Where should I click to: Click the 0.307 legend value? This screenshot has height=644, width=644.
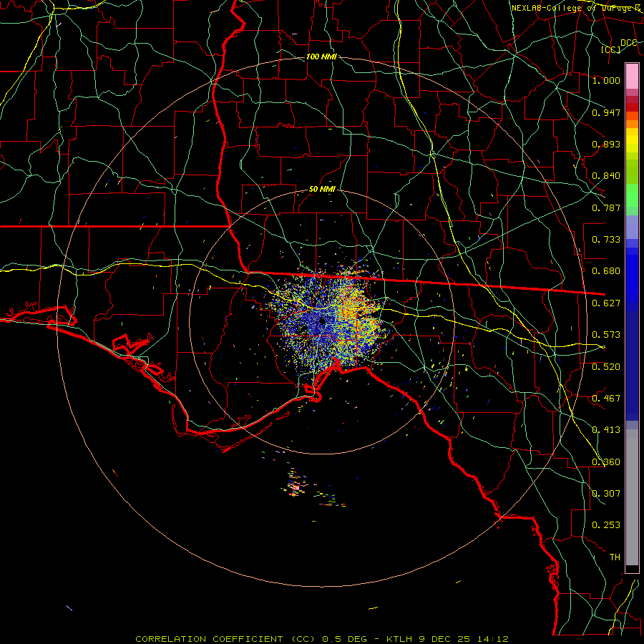[606, 494]
